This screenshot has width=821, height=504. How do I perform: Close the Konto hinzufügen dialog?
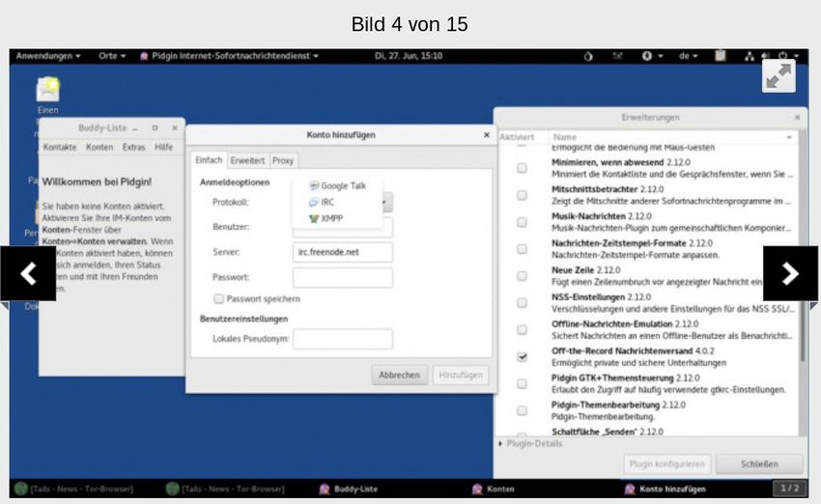click(x=487, y=135)
